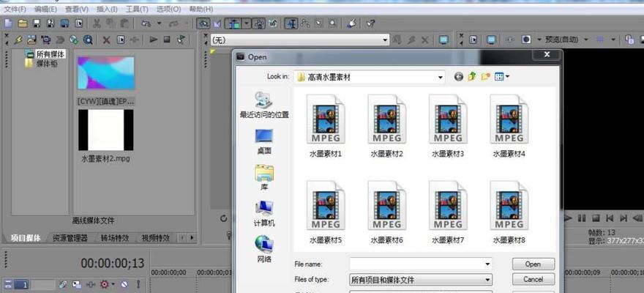
Task: Click the project video properties icon in preview toolbar
Action: click(473, 40)
